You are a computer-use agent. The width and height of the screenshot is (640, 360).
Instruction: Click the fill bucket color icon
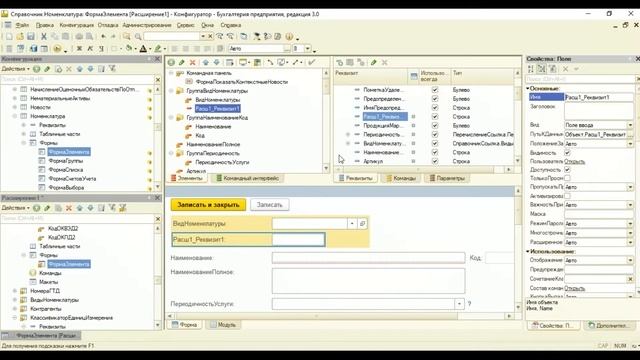pos(129,49)
